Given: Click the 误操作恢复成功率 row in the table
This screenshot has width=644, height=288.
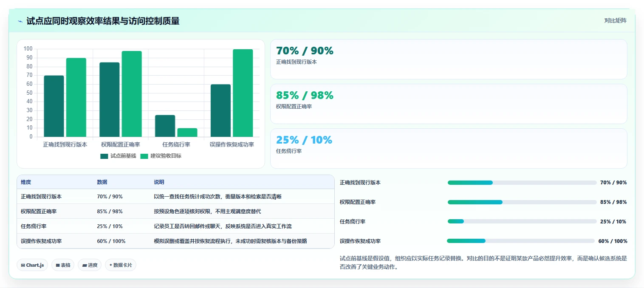Looking at the screenshot, I should pyautogui.click(x=176, y=241).
